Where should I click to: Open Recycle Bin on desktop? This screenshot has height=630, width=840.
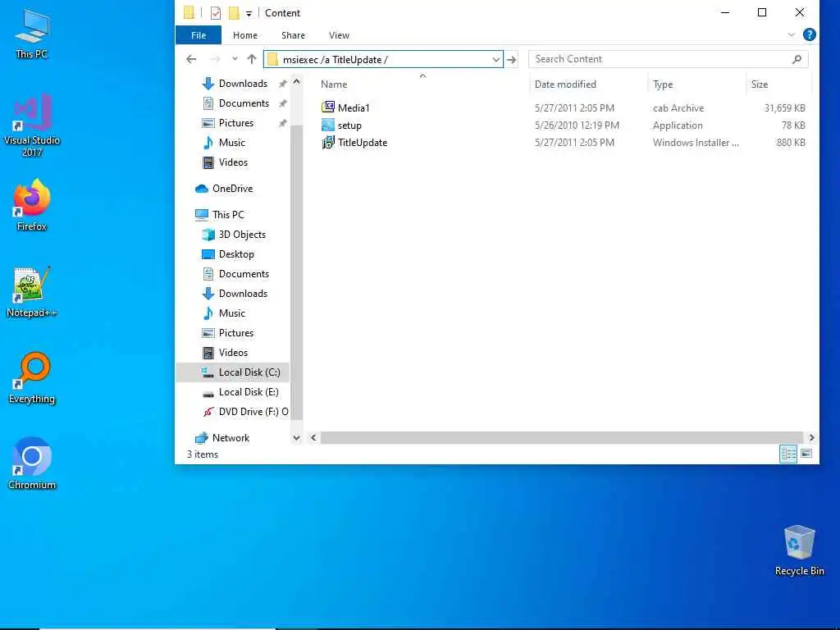(x=799, y=550)
